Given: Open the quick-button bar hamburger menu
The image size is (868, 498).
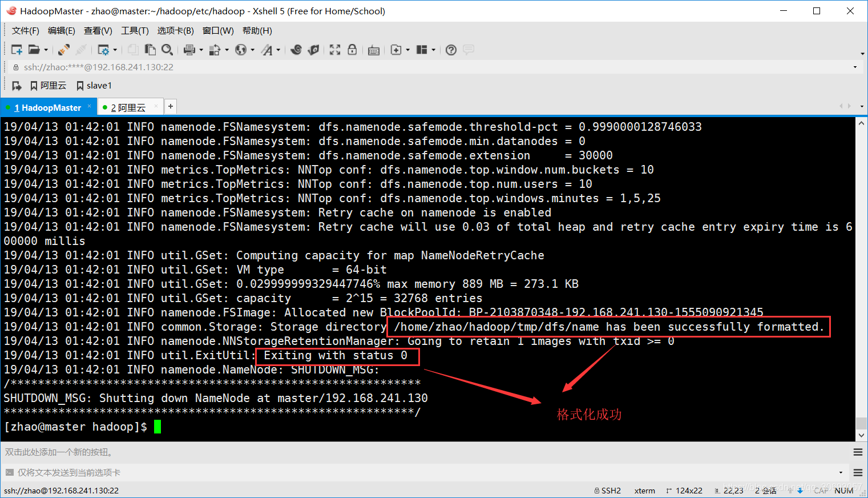Looking at the screenshot, I should [858, 452].
